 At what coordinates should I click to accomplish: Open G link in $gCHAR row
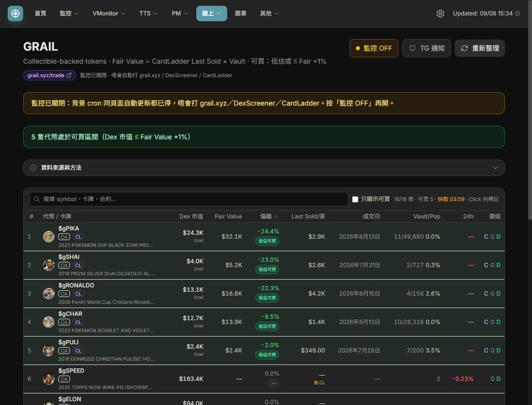coord(492,322)
